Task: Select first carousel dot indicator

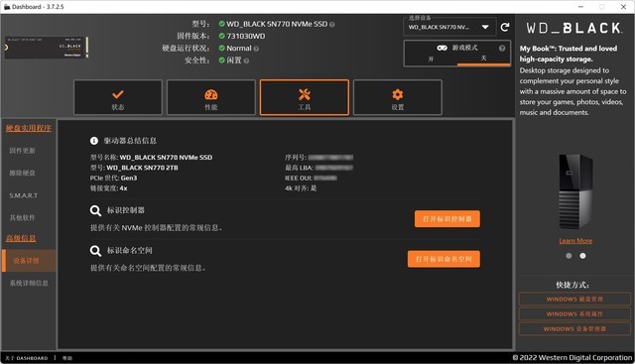Action: (x=569, y=256)
